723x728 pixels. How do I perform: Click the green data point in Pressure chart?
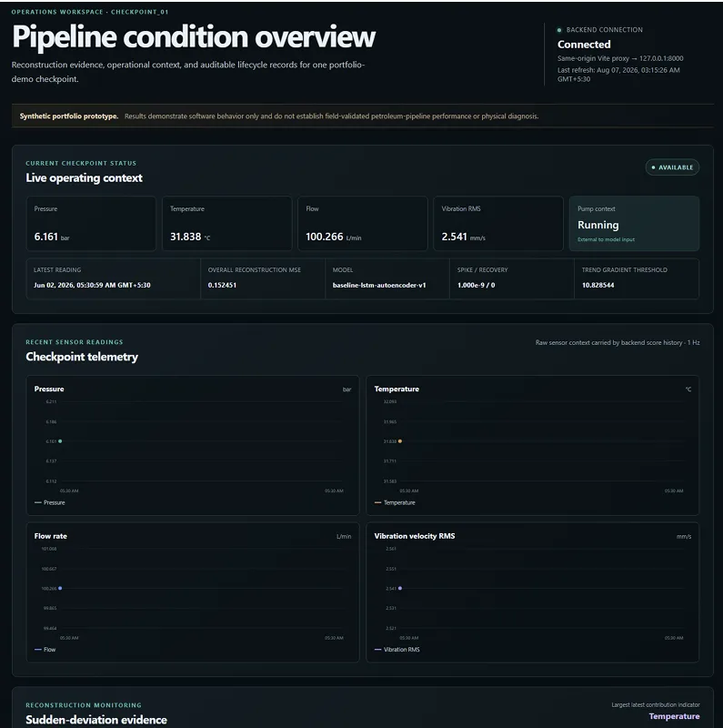[60, 441]
